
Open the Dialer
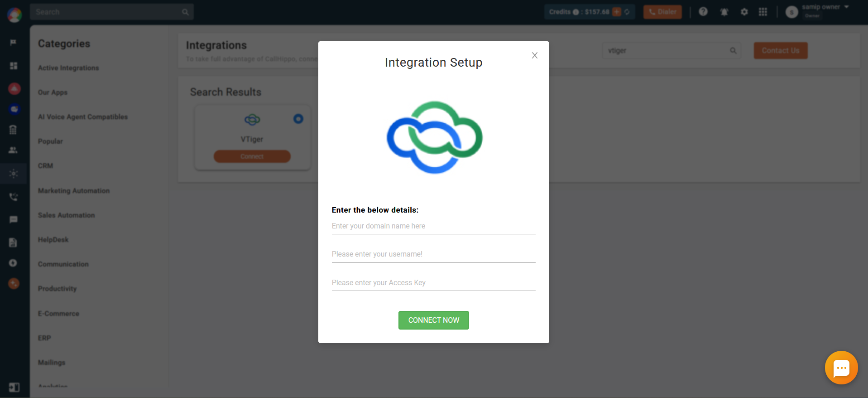662,12
